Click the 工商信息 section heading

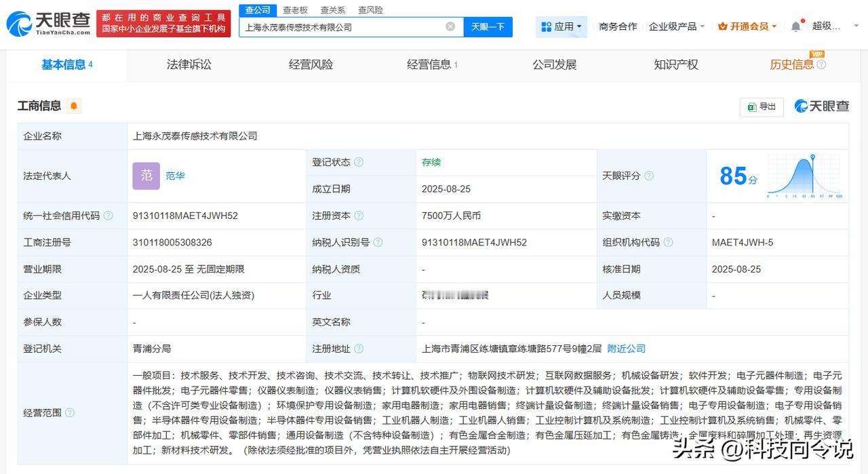click(39, 106)
